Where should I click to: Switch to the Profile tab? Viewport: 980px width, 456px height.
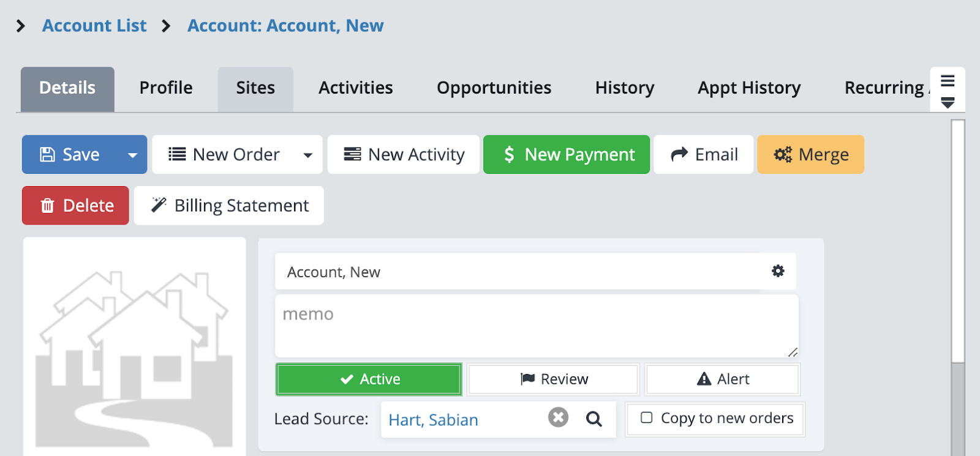point(166,88)
